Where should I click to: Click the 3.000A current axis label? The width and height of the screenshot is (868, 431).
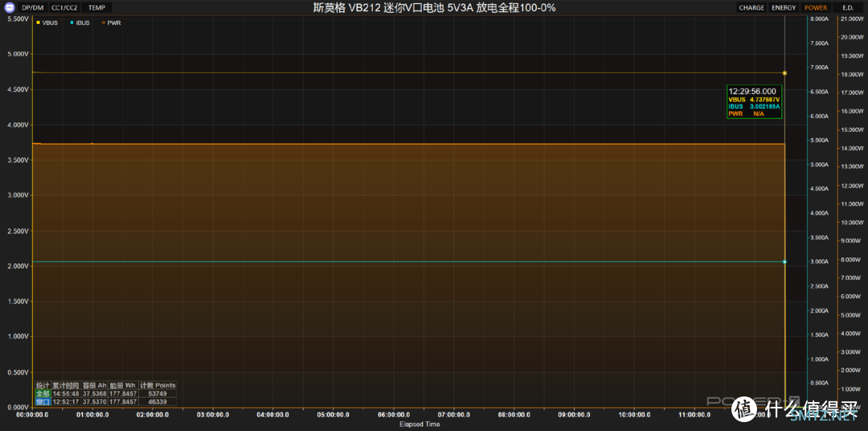pos(819,261)
